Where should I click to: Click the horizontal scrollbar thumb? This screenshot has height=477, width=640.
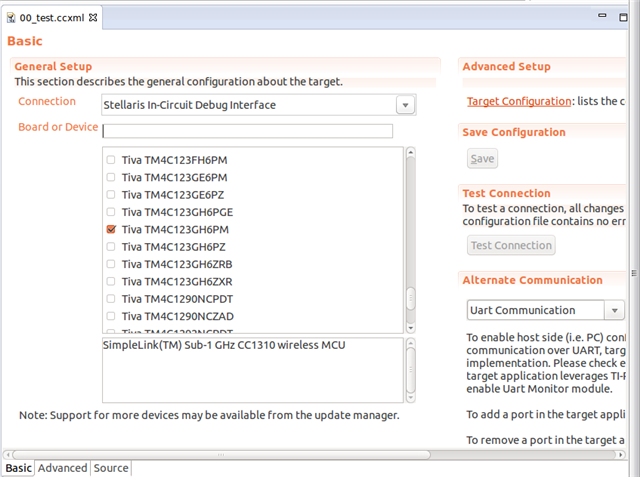(x=221, y=455)
